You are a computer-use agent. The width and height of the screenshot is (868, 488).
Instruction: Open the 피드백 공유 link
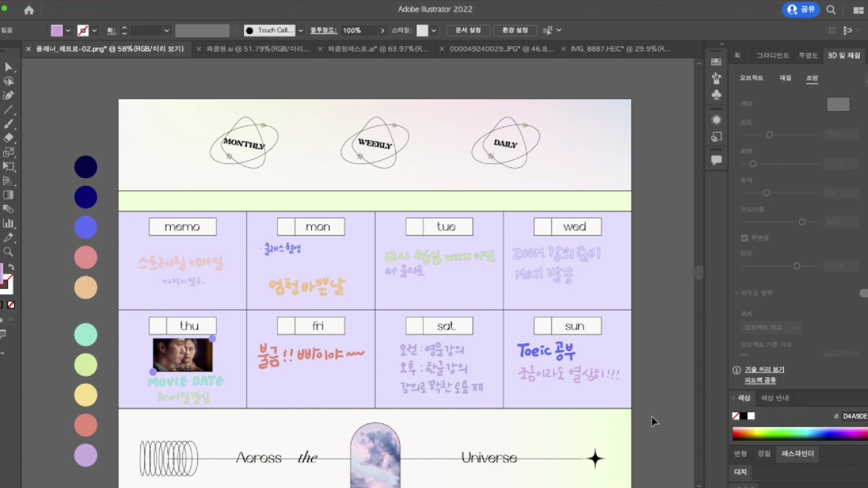tap(760, 380)
